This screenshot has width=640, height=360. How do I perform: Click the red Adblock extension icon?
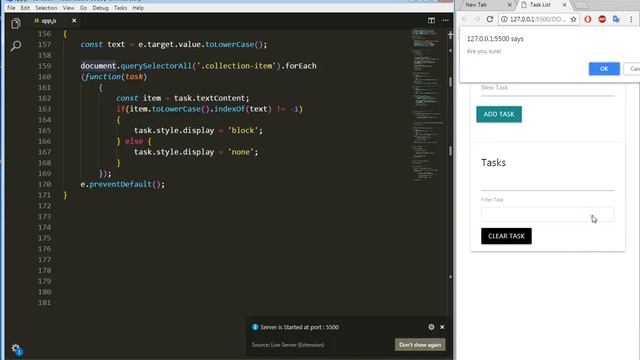[602, 19]
